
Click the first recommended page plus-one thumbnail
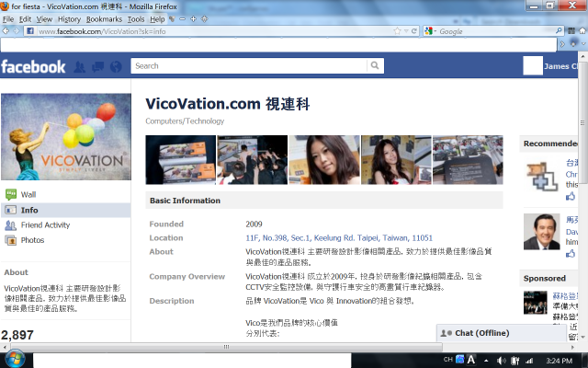(x=541, y=176)
